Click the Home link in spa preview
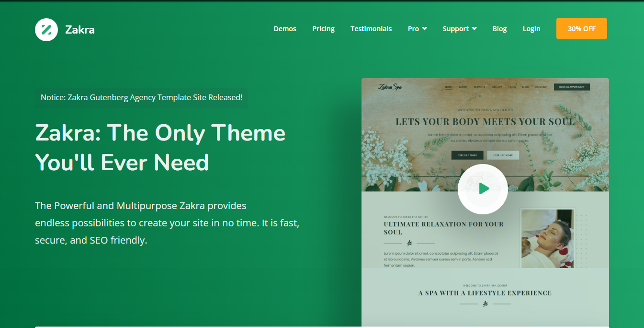This screenshot has height=328, width=644. pos(449,87)
